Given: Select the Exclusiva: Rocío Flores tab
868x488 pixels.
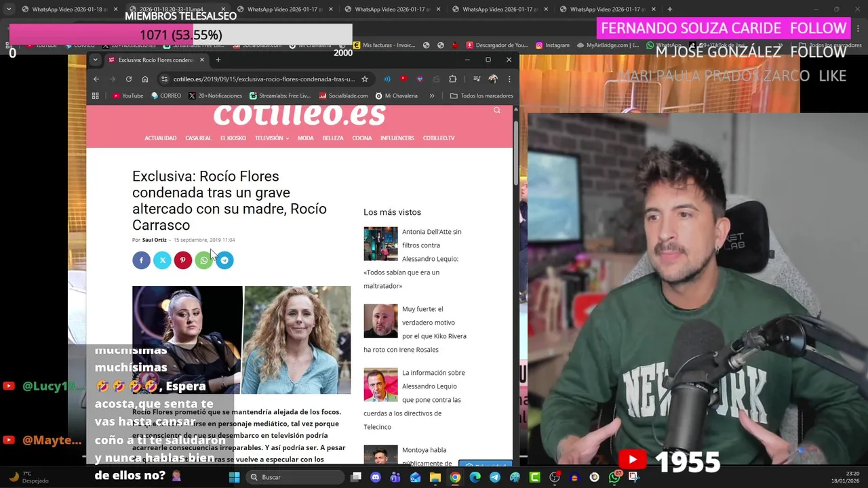Looking at the screenshot, I should (x=155, y=60).
